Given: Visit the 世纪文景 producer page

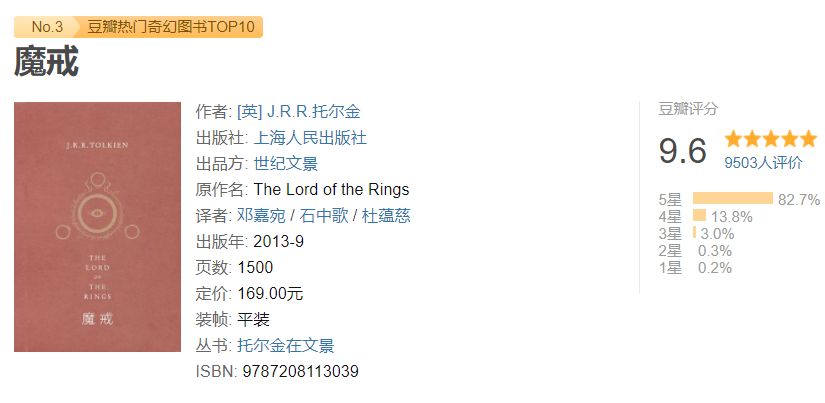Looking at the screenshot, I should tap(286, 164).
